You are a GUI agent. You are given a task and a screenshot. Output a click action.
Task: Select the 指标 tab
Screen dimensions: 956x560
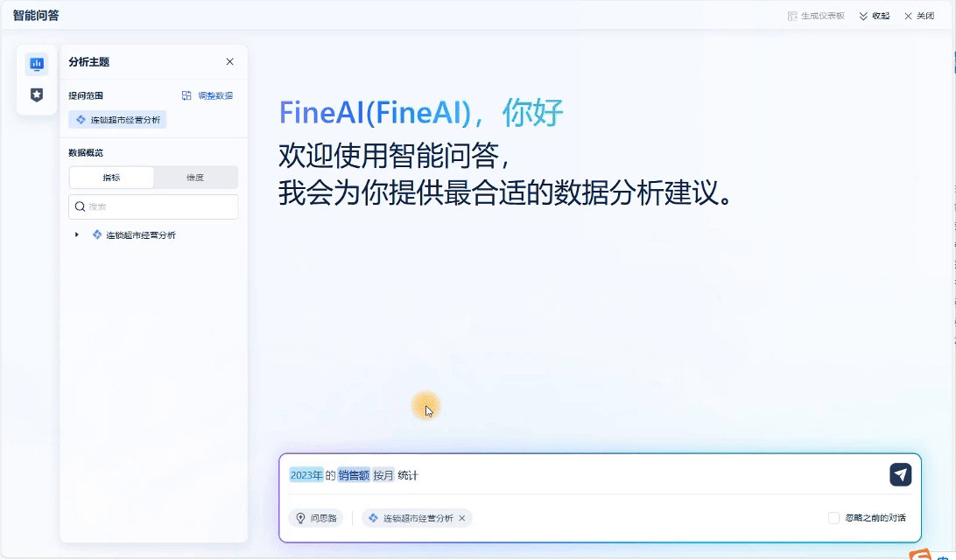(111, 178)
